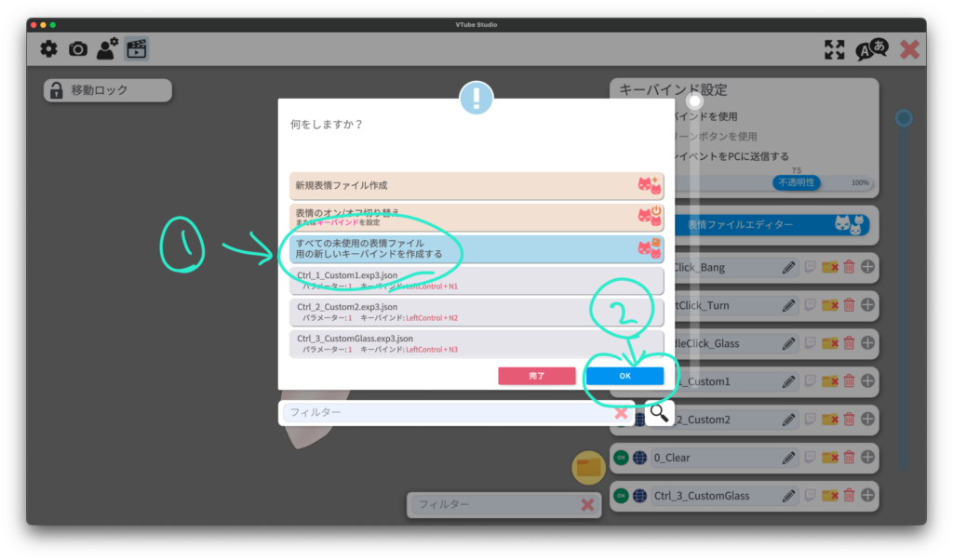Expand the Ctrl_3_CustomGlass hotkey with plus icon
953x560 pixels.
click(x=867, y=496)
